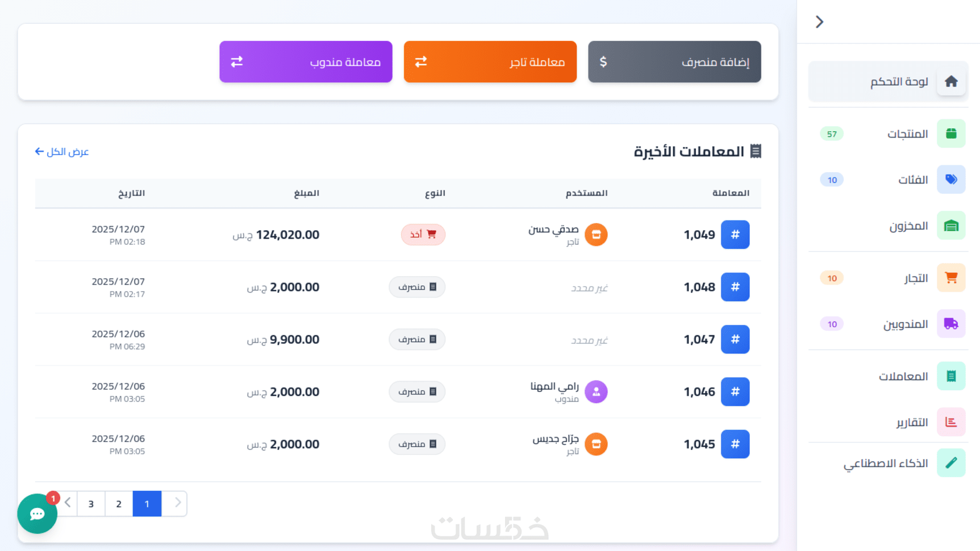Click the إضافة منصرف button
Viewport: 980px width, 551px height.
point(674,62)
